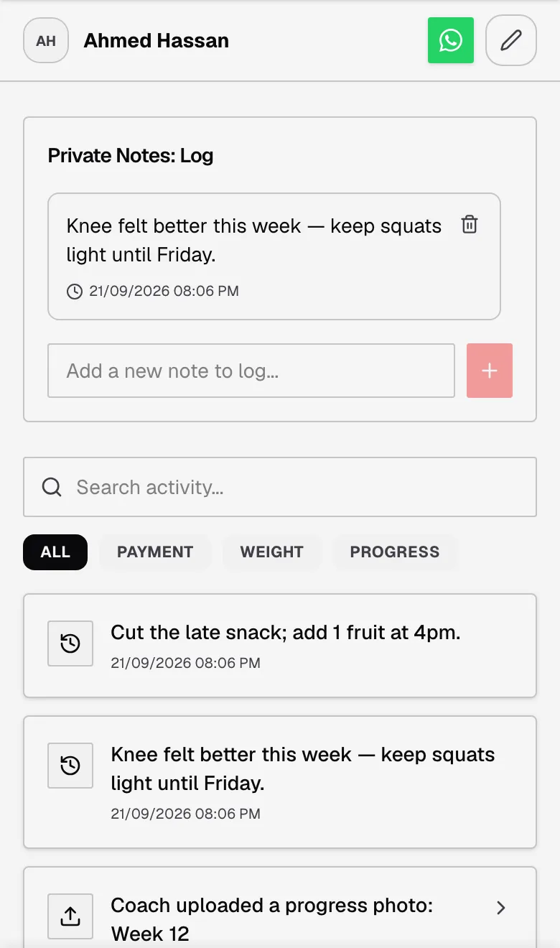Image resolution: width=560 pixels, height=948 pixels.
Task: Select the ALL filter tab
Action: 55,552
